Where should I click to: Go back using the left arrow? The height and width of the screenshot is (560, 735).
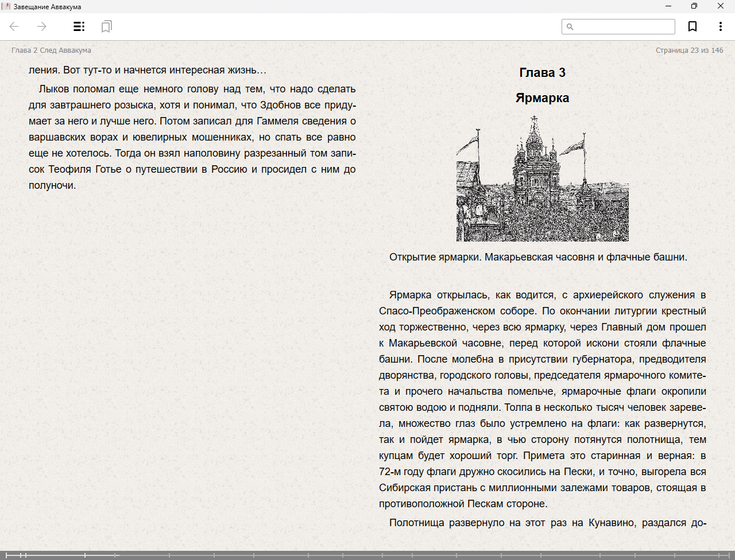pos(14,26)
